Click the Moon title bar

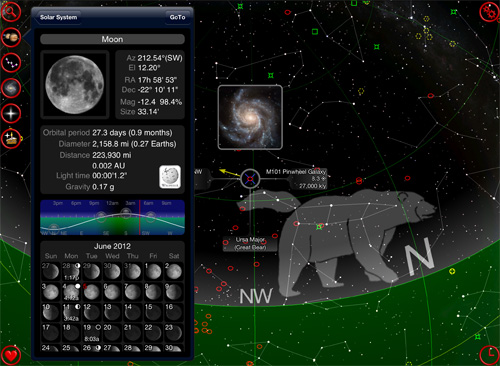[x=112, y=39]
